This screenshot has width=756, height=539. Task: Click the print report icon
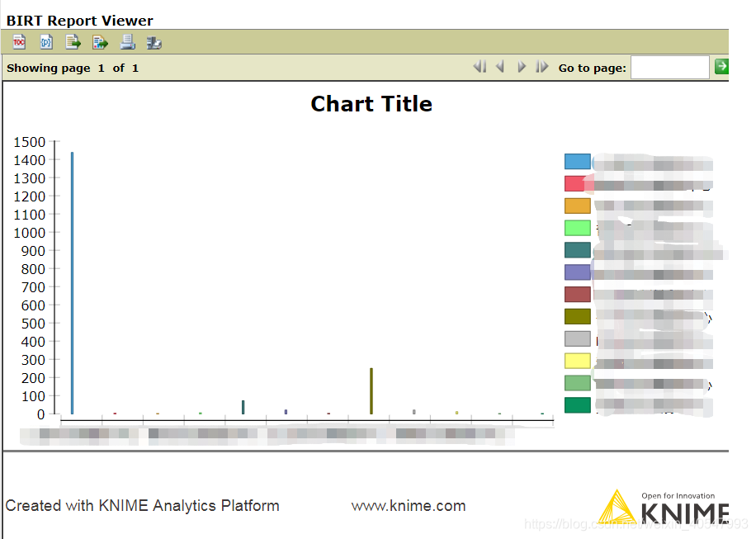[127, 42]
